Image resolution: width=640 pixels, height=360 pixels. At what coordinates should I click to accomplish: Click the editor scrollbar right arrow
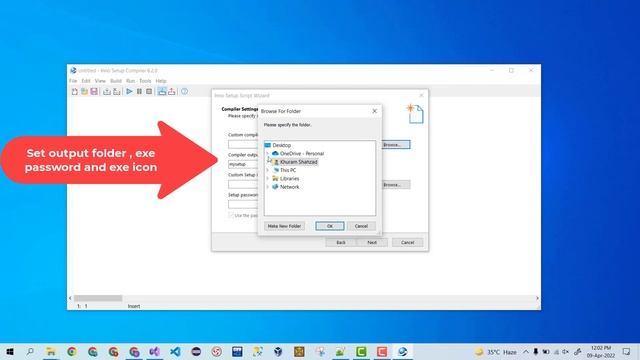[537, 298]
